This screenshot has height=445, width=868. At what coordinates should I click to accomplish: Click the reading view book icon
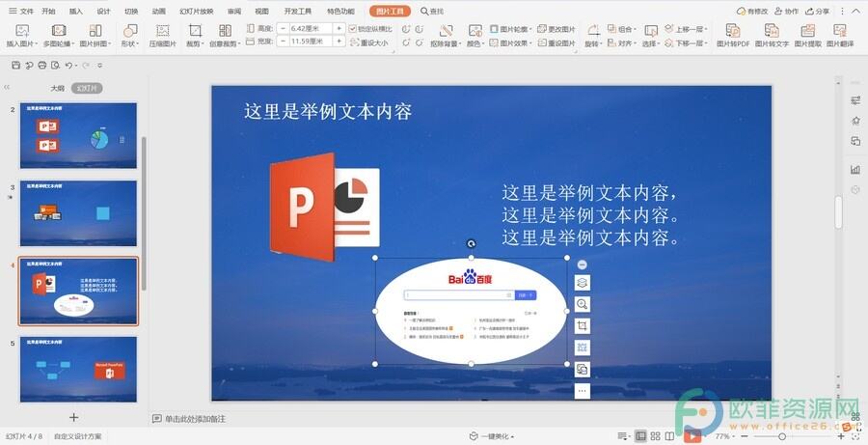point(669,436)
